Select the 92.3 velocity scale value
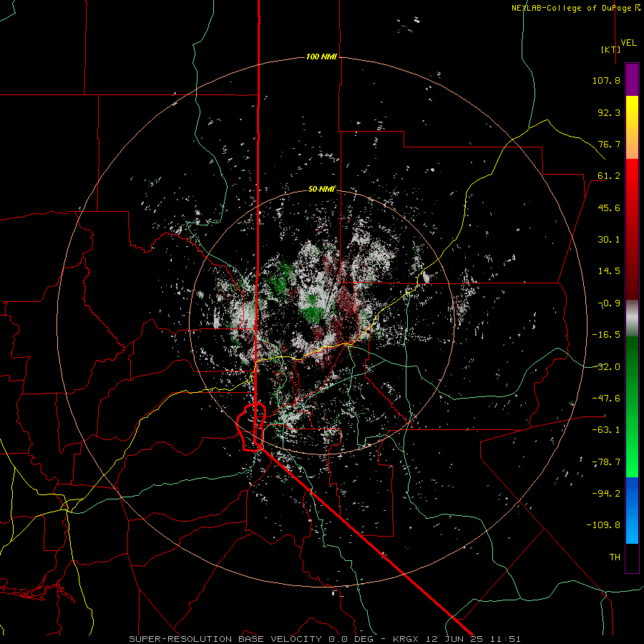The height and width of the screenshot is (644, 644). (609, 112)
